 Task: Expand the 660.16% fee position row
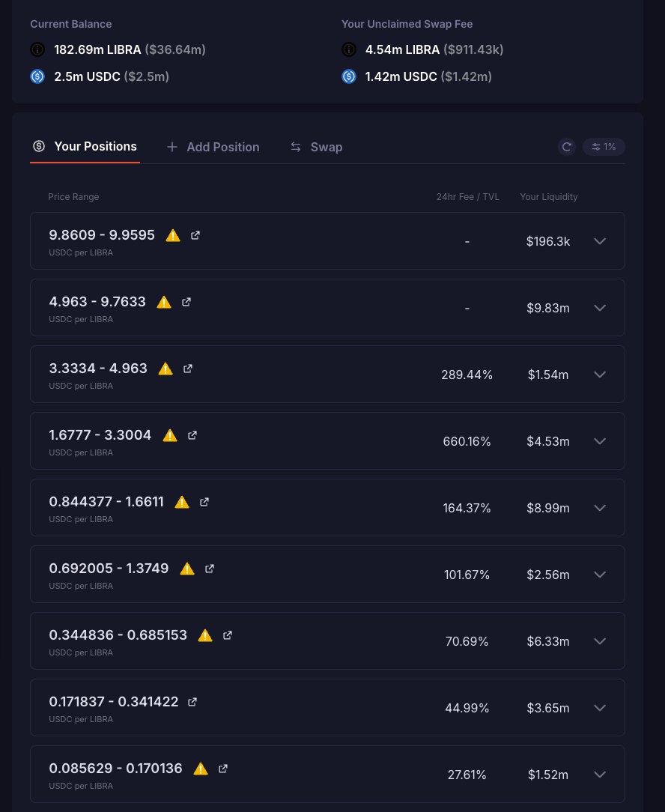coord(600,441)
